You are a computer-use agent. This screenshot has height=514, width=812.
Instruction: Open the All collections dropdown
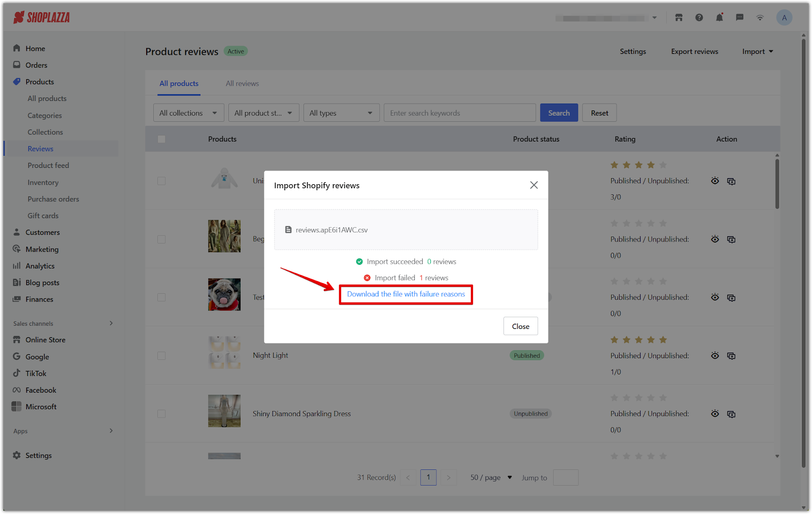coord(189,113)
